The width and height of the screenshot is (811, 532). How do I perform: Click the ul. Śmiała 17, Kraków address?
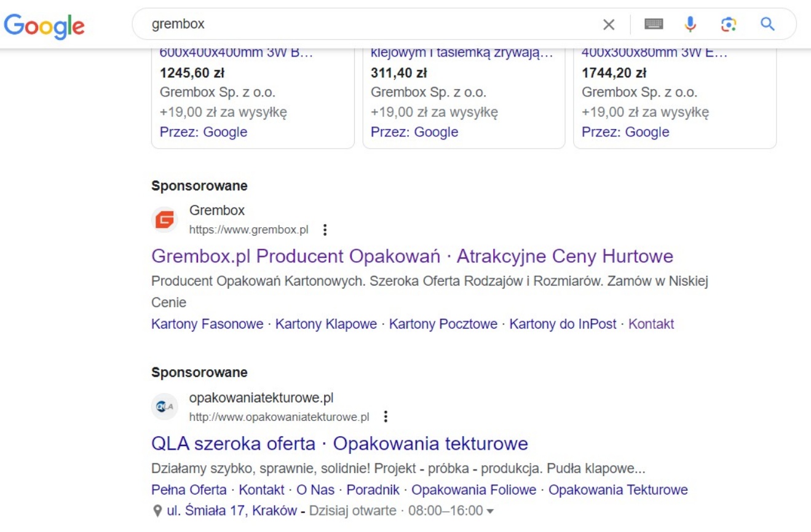[232, 510]
